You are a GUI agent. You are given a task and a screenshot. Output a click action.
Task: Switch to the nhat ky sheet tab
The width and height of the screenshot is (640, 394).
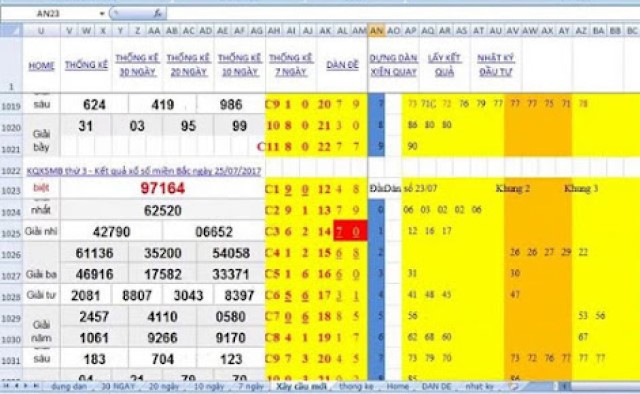(x=479, y=386)
